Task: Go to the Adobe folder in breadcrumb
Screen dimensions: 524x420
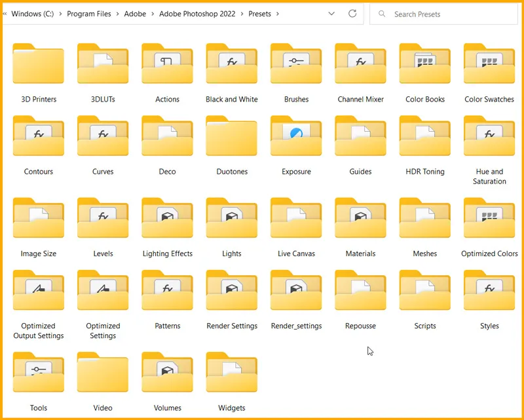Action: click(x=136, y=14)
